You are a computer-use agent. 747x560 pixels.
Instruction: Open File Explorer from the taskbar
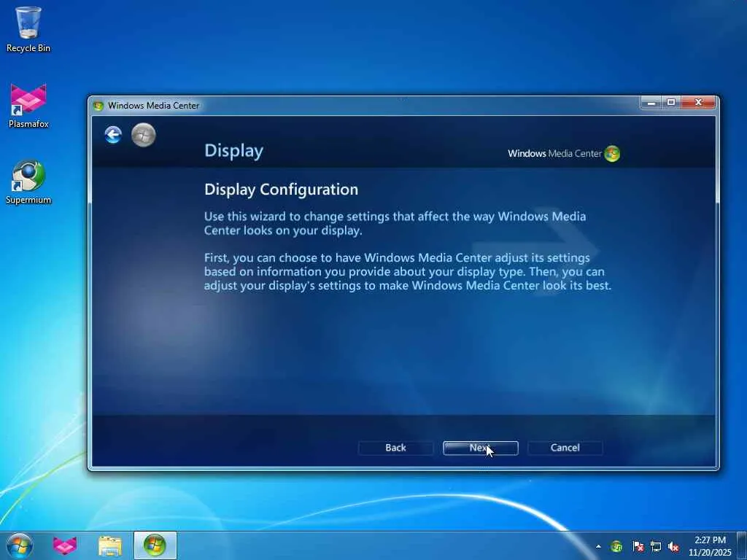110,546
